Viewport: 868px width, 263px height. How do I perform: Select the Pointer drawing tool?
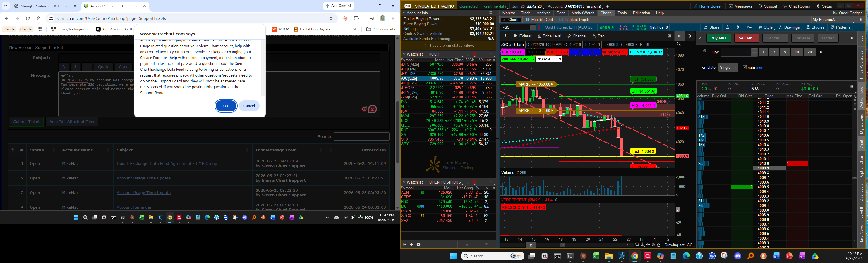point(523,36)
